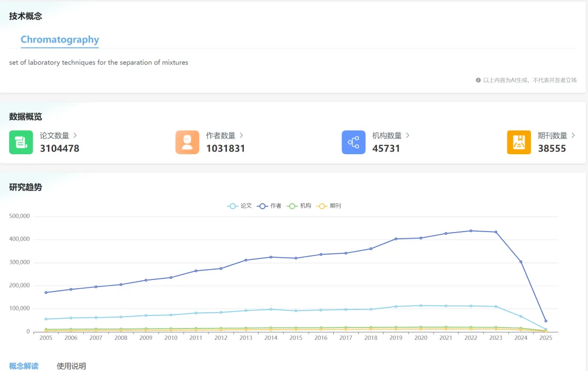Click the 2024 data point on author line
Screen dimensions: 588x371
click(x=521, y=261)
